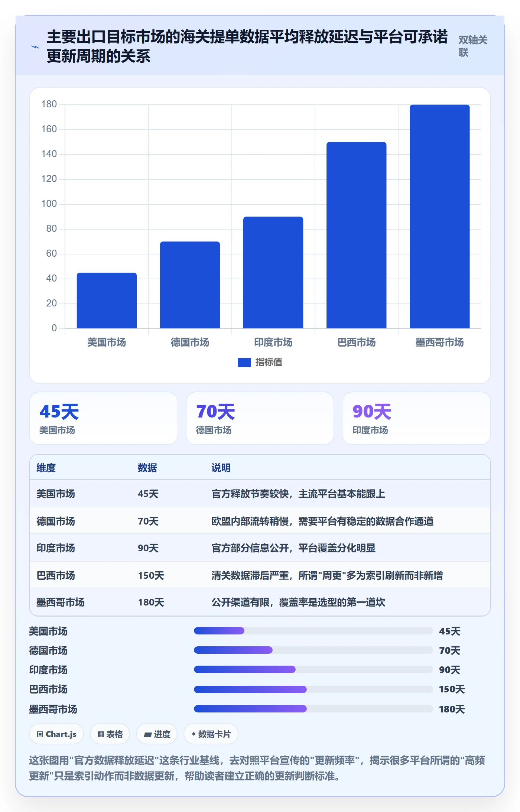Screen dimensions: 520x812
Task: Click the Chart.js tag
Action: pos(56,734)
